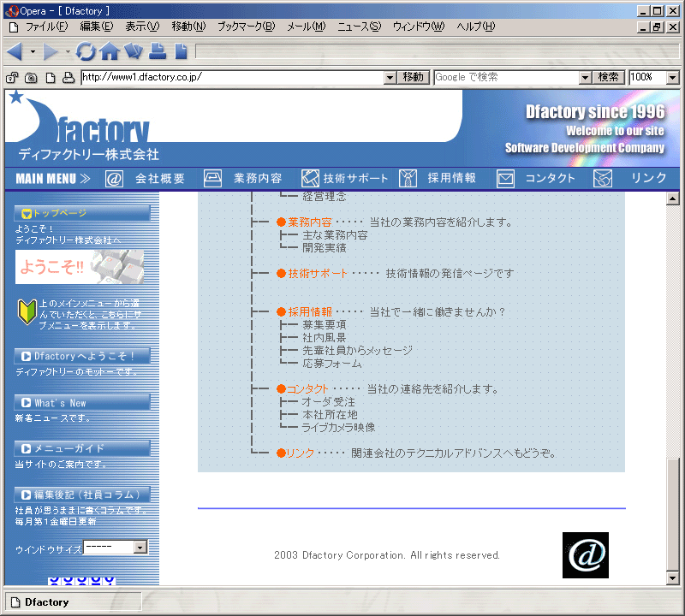Click the Google で検索 search field
Screen dimensions: 685x616
tap(507, 78)
